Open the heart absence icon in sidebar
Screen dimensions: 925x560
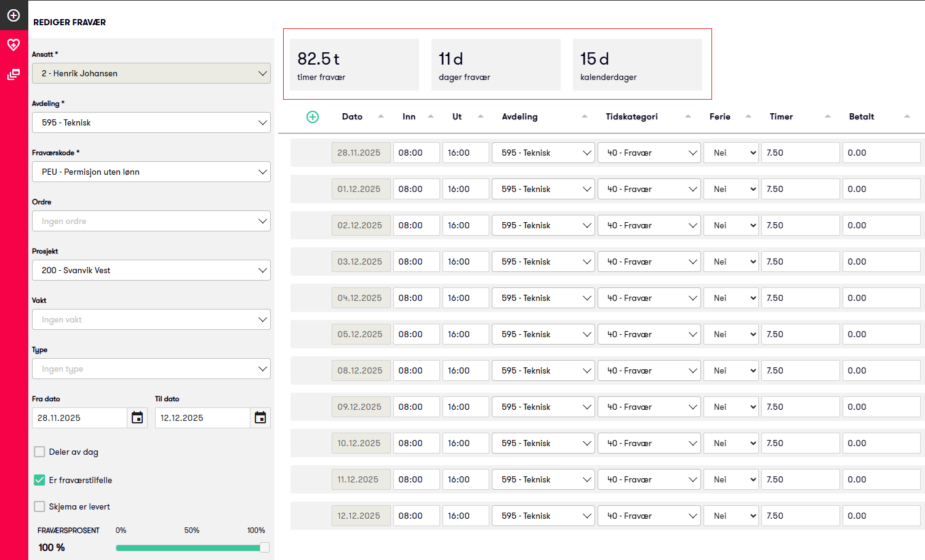(14, 44)
